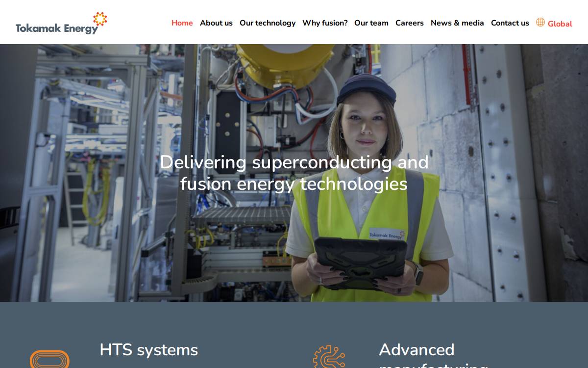Click the globe icon beside Global
Image resolution: width=588 pixels, height=368 pixels.
point(540,22)
